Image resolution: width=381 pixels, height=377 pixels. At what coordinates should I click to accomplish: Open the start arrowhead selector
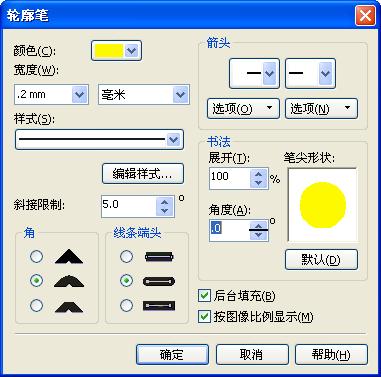point(254,73)
